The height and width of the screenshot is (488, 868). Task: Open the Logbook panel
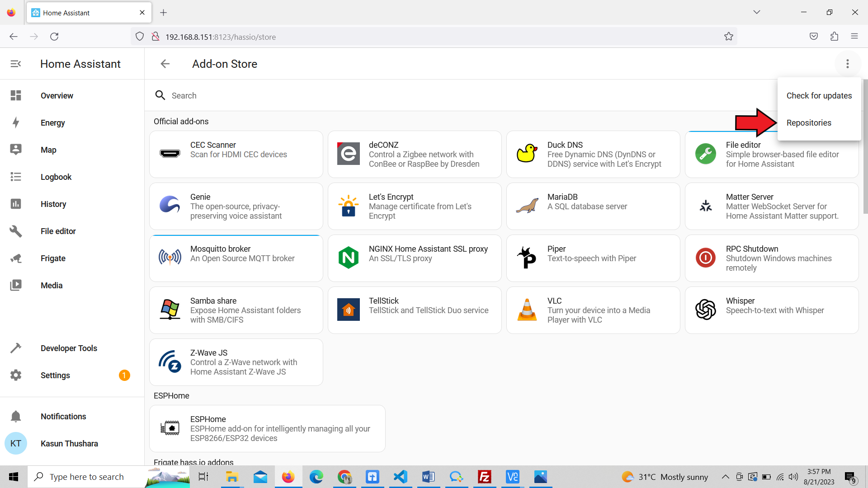(x=72, y=177)
